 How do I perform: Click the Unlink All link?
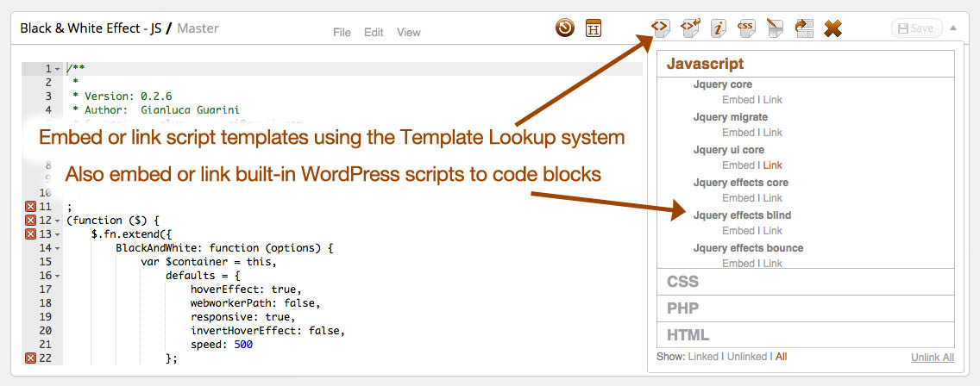click(x=932, y=357)
